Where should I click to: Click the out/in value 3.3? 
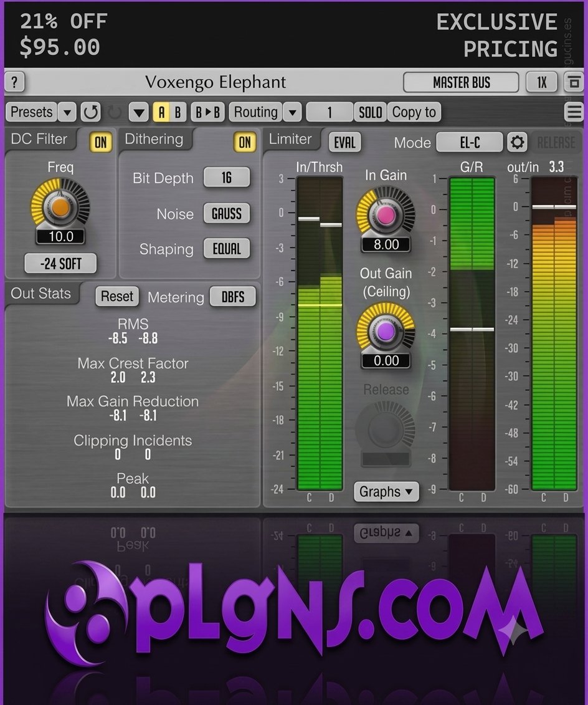click(x=556, y=167)
